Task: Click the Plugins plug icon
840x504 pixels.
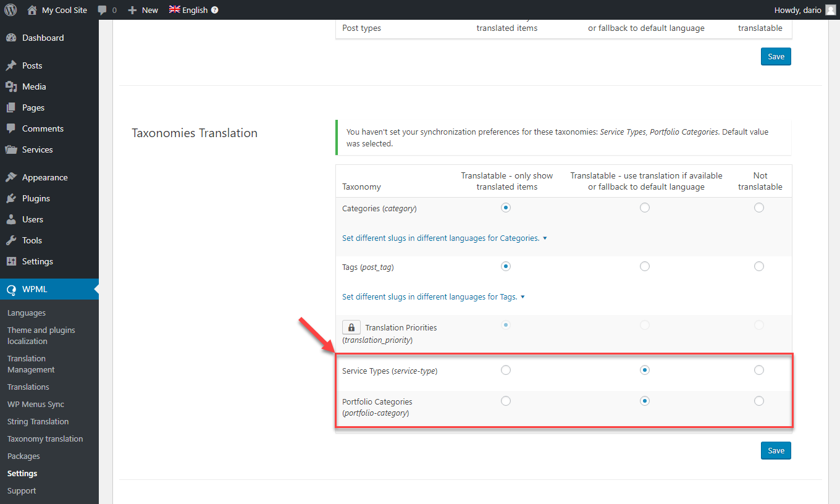Action: click(11, 198)
